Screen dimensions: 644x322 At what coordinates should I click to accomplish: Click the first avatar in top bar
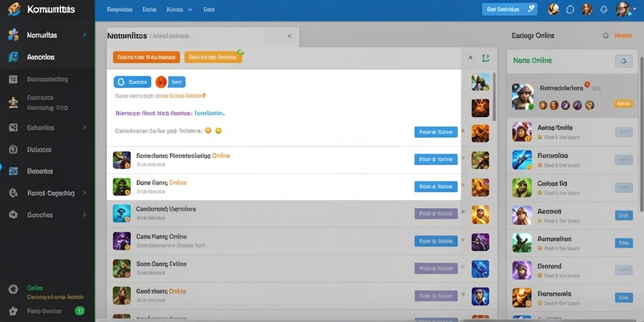point(553,9)
